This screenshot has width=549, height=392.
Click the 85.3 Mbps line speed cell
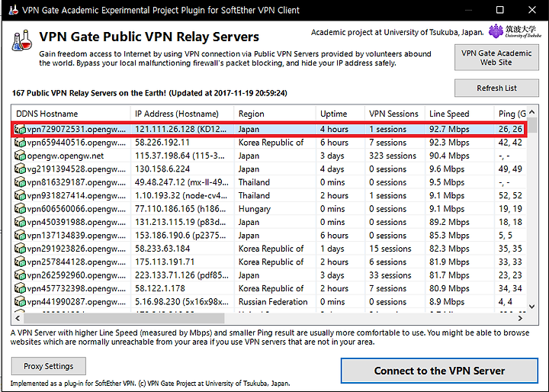[x=449, y=236]
